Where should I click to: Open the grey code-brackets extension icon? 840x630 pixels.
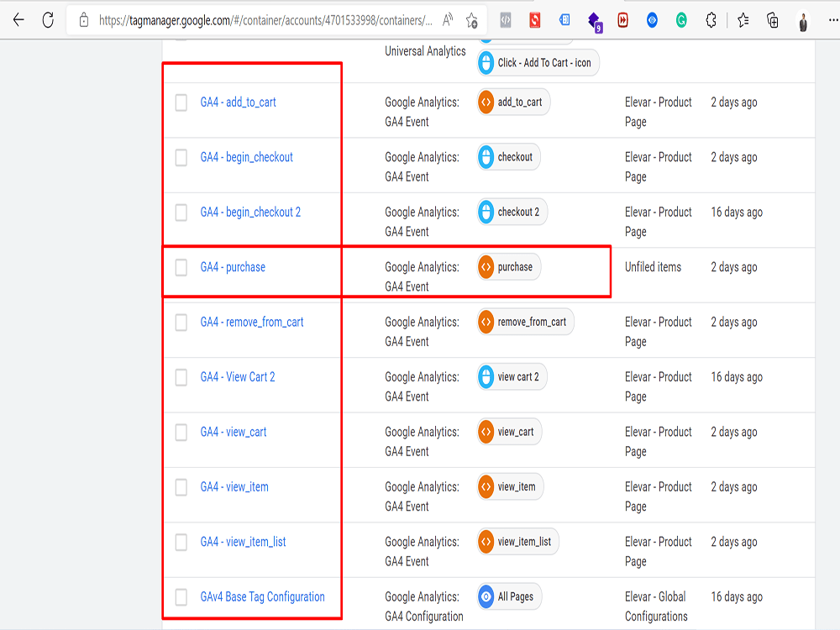click(x=506, y=20)
